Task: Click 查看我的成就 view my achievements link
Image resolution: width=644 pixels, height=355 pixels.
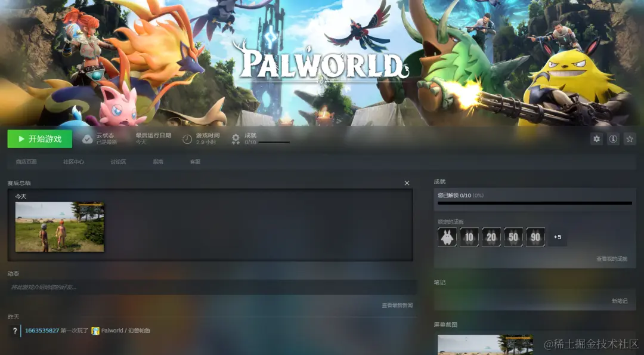Action: [x=612, y=259]
